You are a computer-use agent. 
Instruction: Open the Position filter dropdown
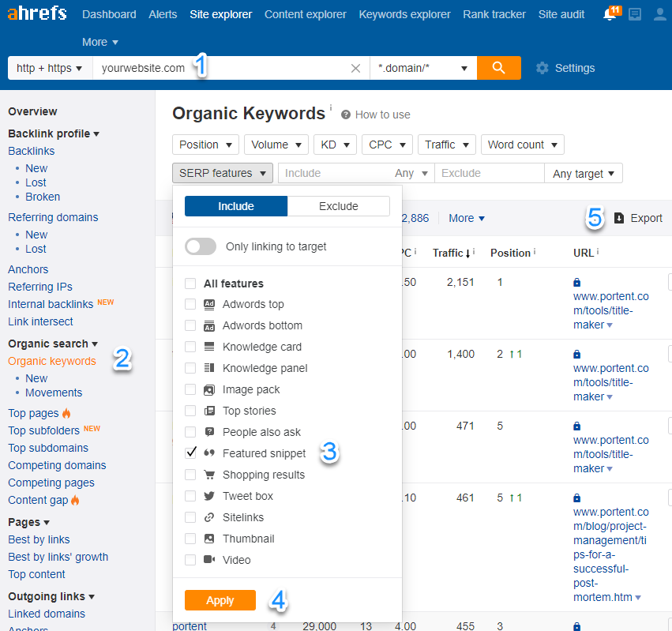click(x=206, y=145)
